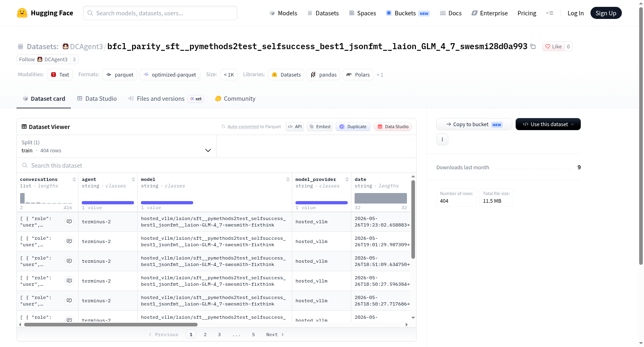Click the Hugging Face logo icon

(x=22, y=13)
